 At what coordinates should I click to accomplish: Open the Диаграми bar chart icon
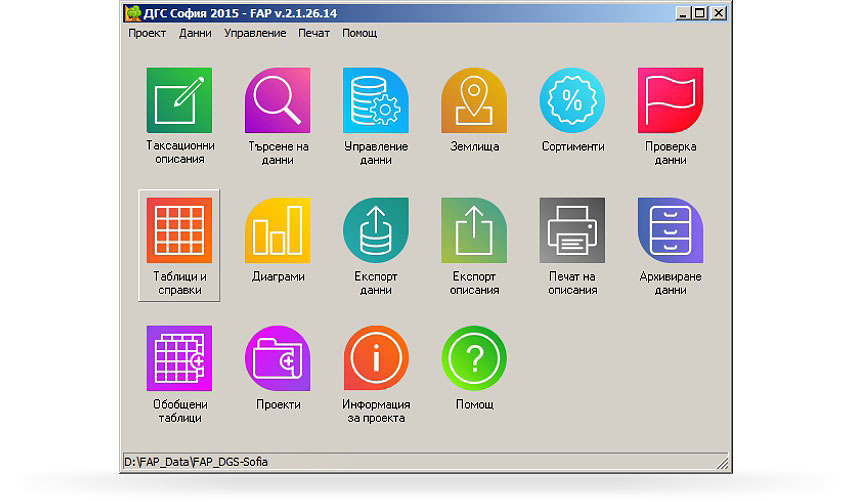coord(277,230)
